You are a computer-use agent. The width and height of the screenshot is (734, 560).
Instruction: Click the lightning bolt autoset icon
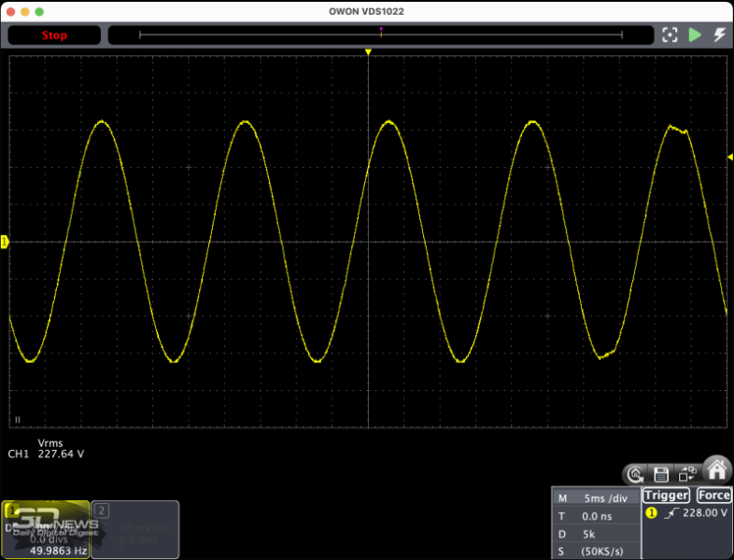(x=719, y=35)
